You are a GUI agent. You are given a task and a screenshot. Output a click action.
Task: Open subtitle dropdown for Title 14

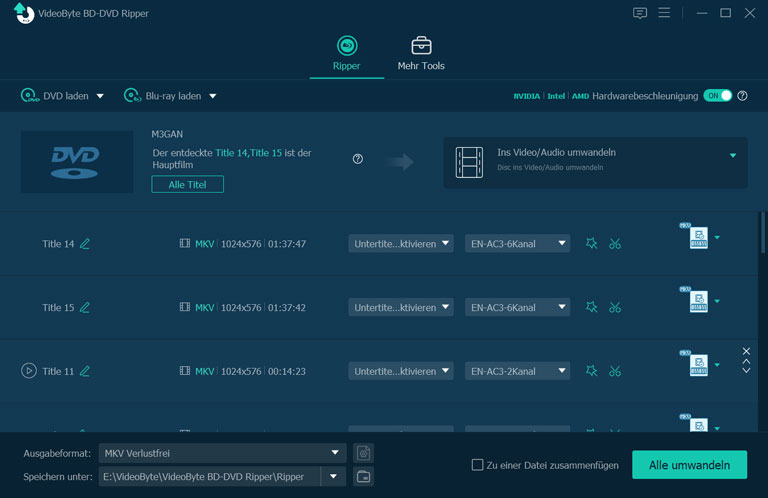tap(401, 243)
